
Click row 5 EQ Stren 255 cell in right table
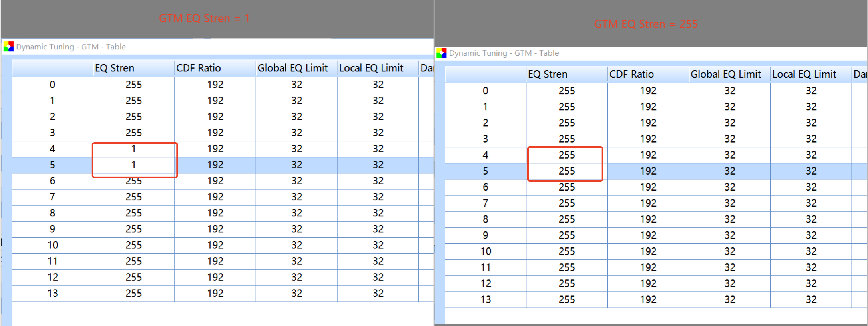pyautogui.click(x=567, y=171)
